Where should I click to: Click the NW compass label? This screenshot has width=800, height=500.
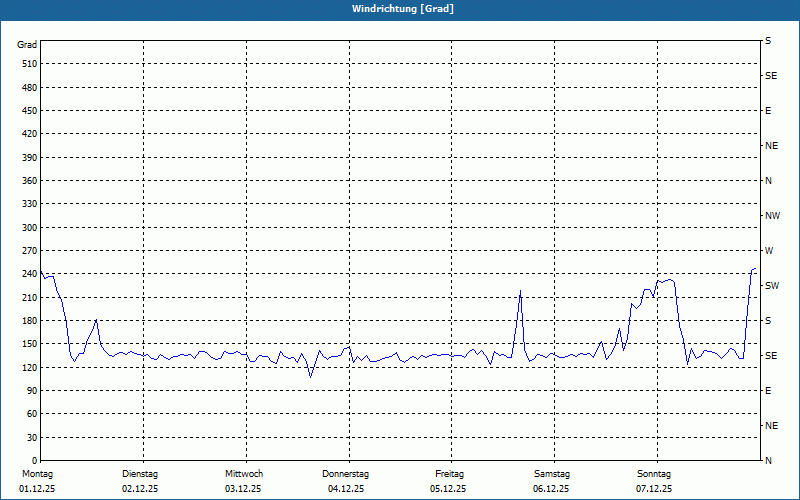(x=772, y=216)
